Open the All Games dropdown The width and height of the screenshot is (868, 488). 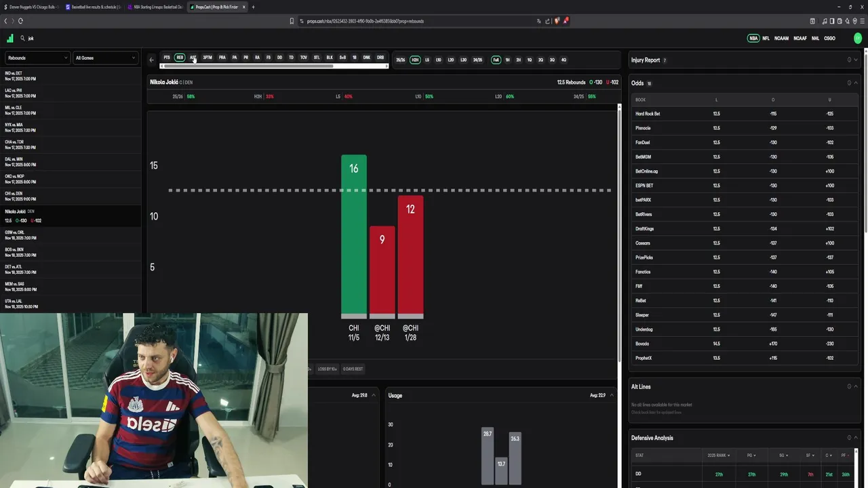tap(105, 58)
